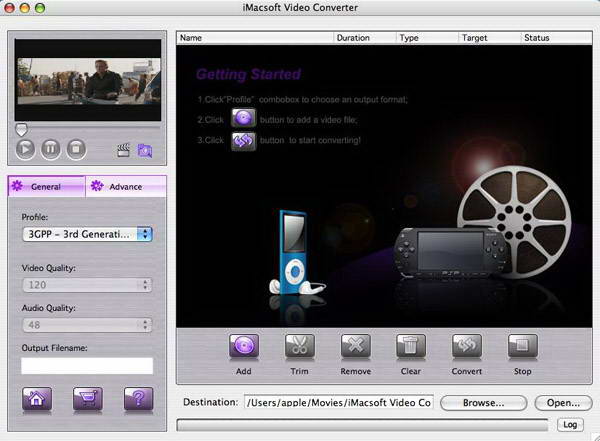
Task: Play the preview video
Action: (25, 149)
